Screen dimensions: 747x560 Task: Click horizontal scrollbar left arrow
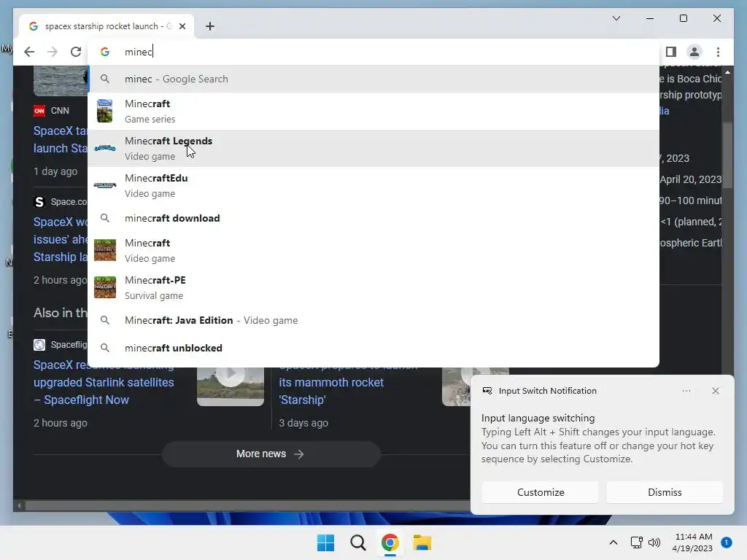click(x=19, y=506)
